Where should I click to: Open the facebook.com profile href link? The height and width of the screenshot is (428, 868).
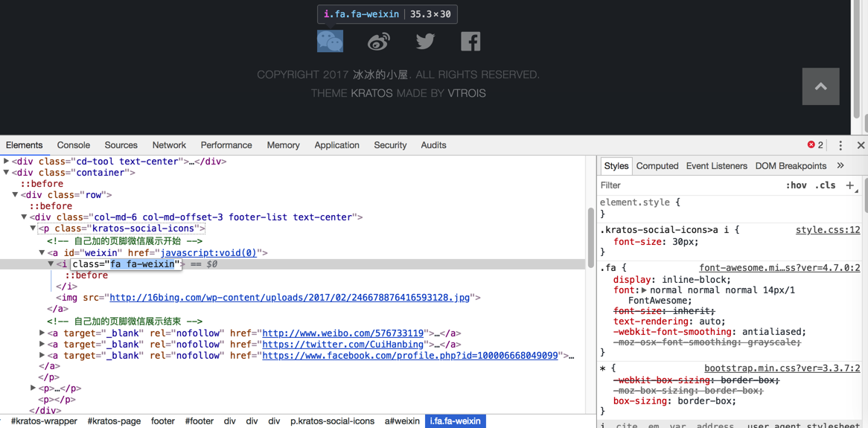tap(409, 356)
